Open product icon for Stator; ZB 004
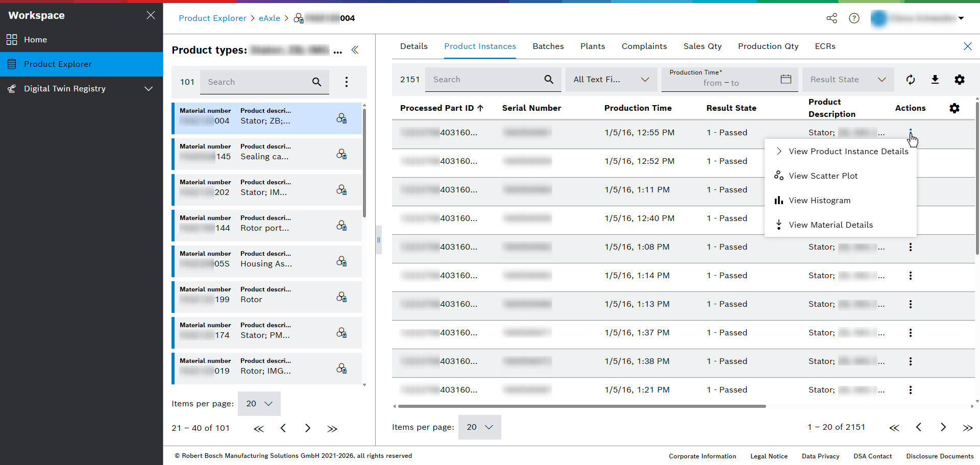Image resolution: width=980 pixels, height=465 pixels. [341, 118]
